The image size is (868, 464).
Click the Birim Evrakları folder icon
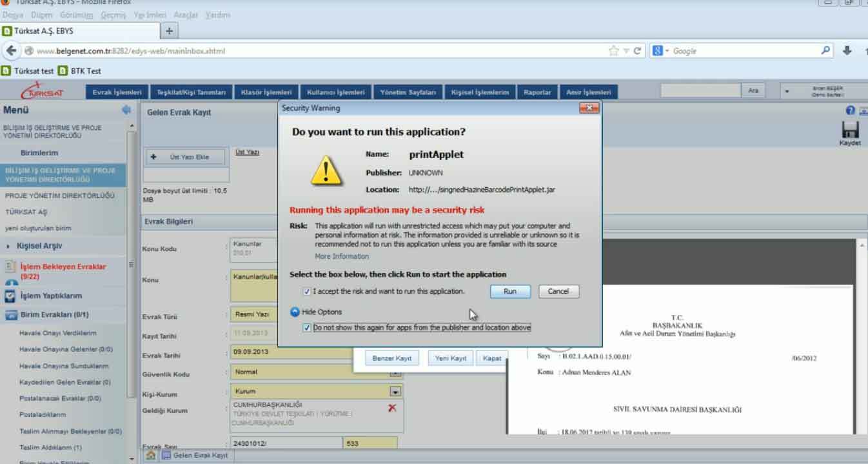click(10, 315)
